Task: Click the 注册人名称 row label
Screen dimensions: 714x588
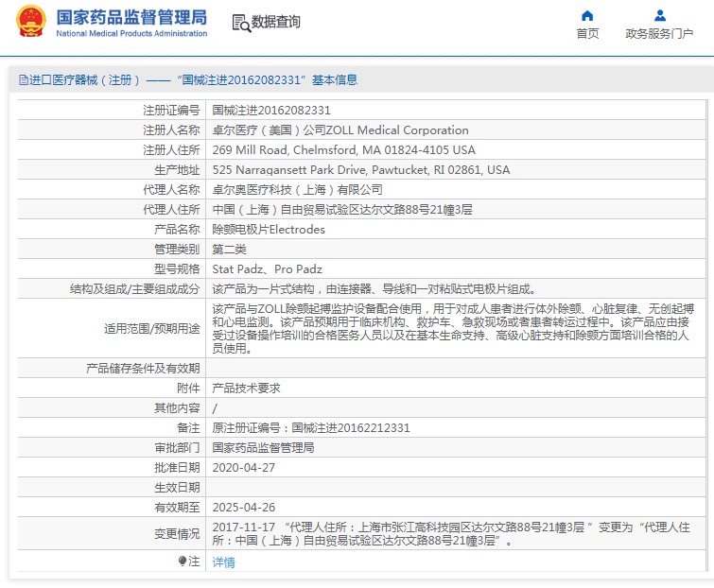Action: (171, 130)
